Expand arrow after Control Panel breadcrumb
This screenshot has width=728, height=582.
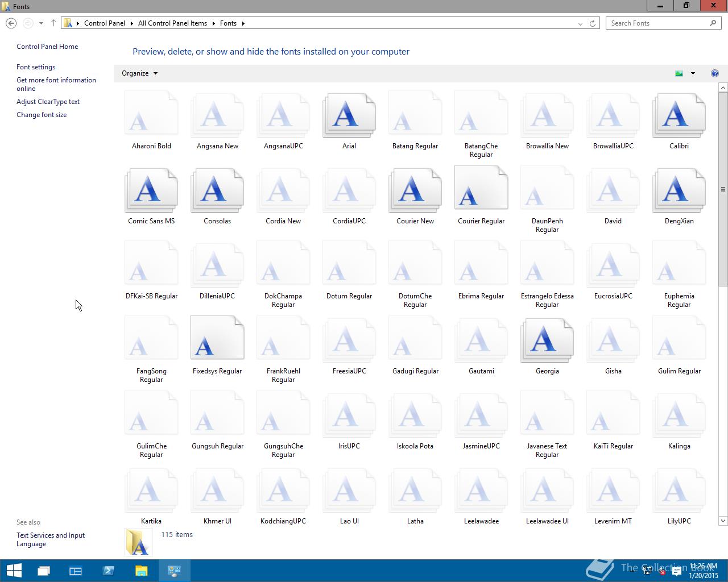pos(132,23)
